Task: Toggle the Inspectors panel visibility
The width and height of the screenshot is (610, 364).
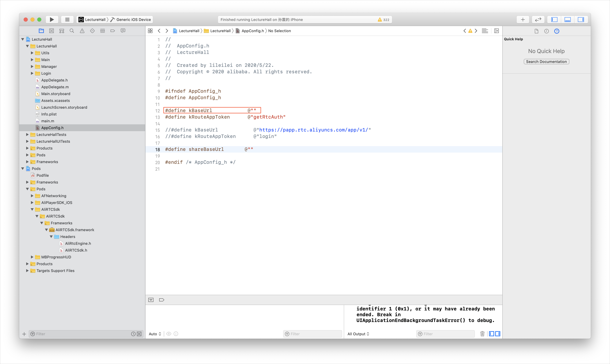Action: [x=581, y=19]
